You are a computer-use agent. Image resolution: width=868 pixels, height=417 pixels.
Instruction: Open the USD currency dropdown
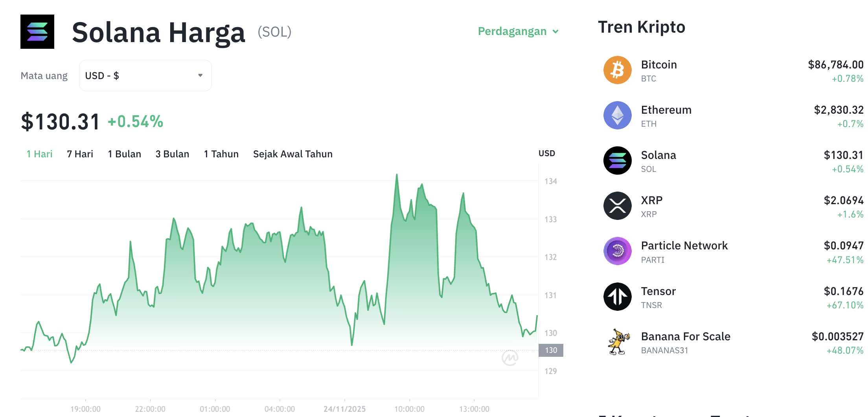(145, 75)
